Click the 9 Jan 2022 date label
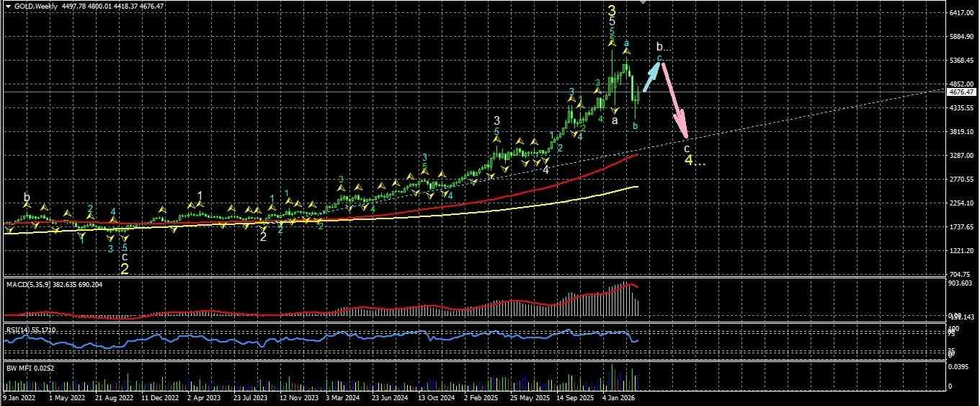980x406 pixels. click(x=18, y=397)
